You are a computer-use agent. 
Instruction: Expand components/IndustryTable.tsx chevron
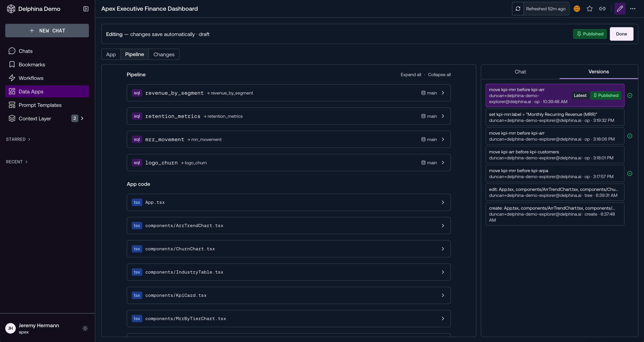(443, 272)
